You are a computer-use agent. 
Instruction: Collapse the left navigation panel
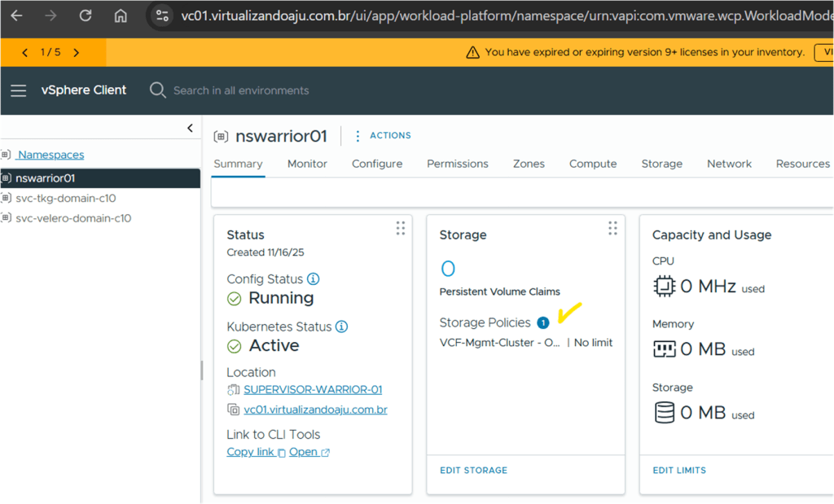coord(190,128)
